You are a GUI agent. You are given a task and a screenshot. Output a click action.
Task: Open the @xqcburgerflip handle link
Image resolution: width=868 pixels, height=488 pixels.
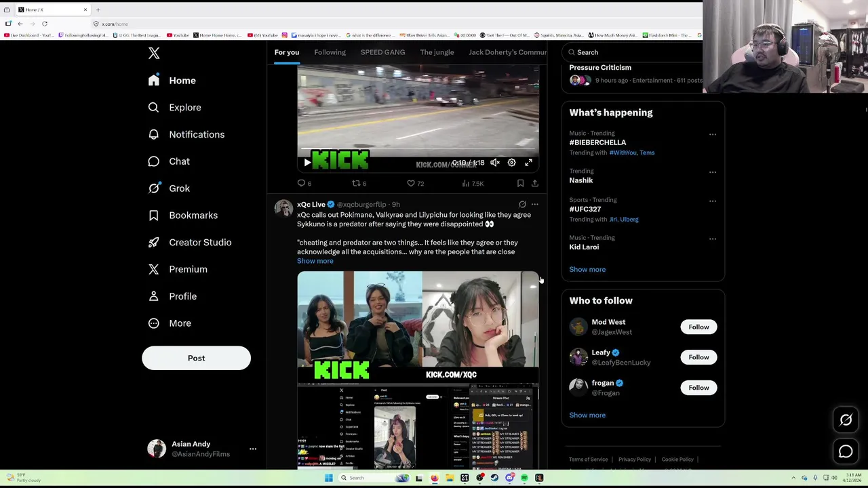click(x=361, y=204)
